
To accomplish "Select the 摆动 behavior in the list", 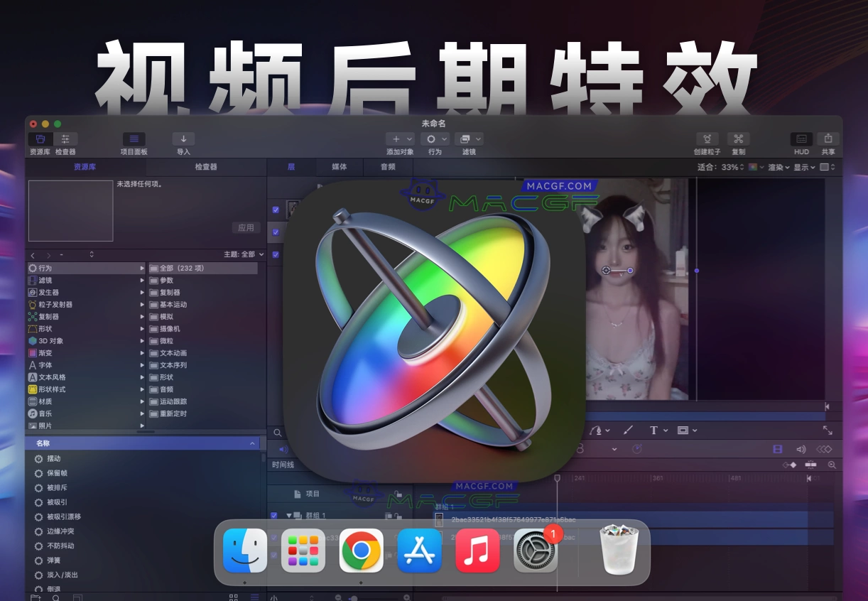I will [142, 459].
